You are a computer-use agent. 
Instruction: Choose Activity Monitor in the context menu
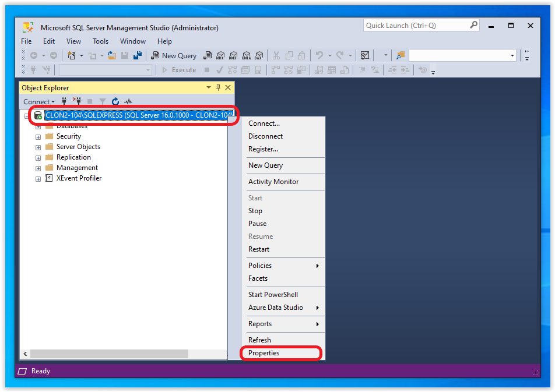pyautogui.click(x=283, y=182)
